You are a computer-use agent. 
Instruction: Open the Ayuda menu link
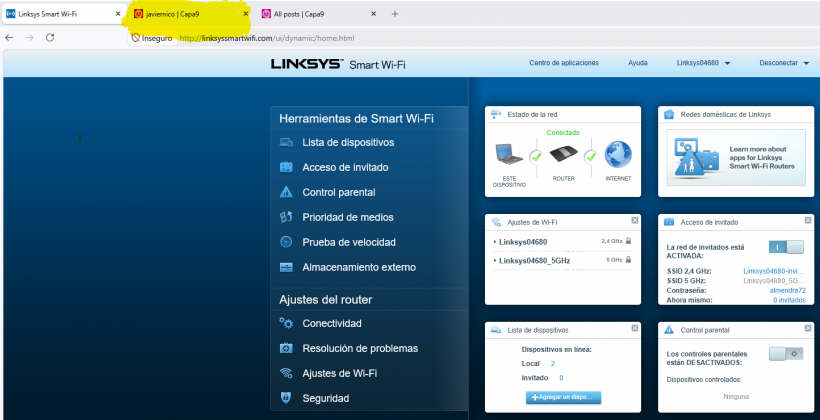click(x=637, y=63)
